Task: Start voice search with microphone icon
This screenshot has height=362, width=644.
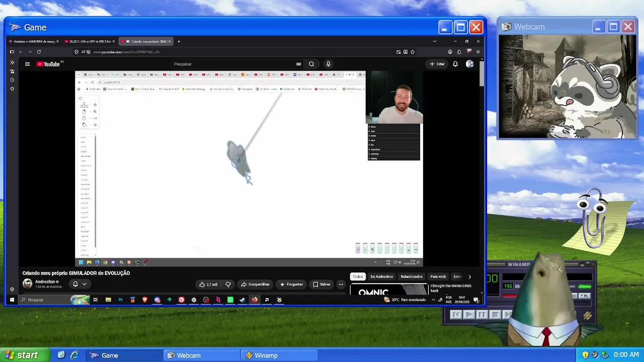Action: (x=328, y=64)
